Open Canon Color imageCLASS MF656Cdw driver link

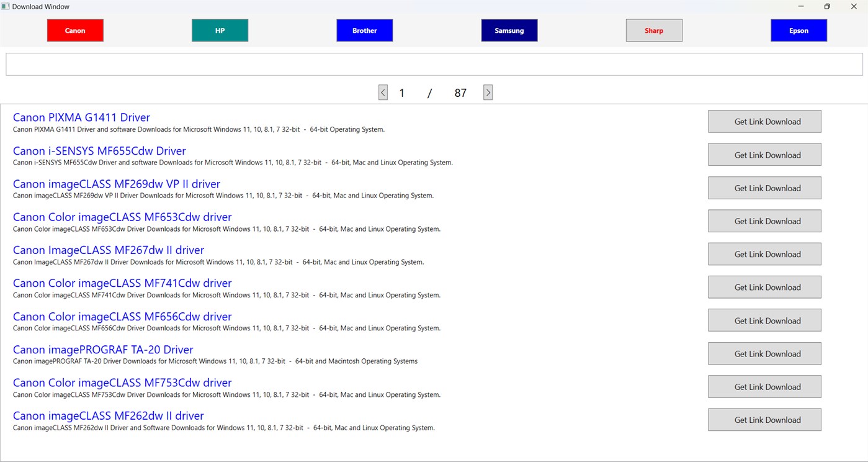pos(122,316)
